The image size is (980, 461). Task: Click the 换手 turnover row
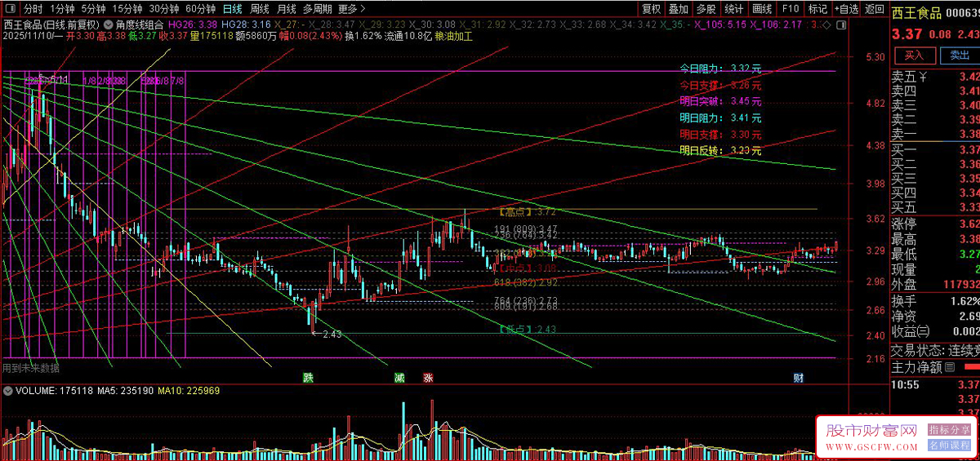(x=935, y=300)
